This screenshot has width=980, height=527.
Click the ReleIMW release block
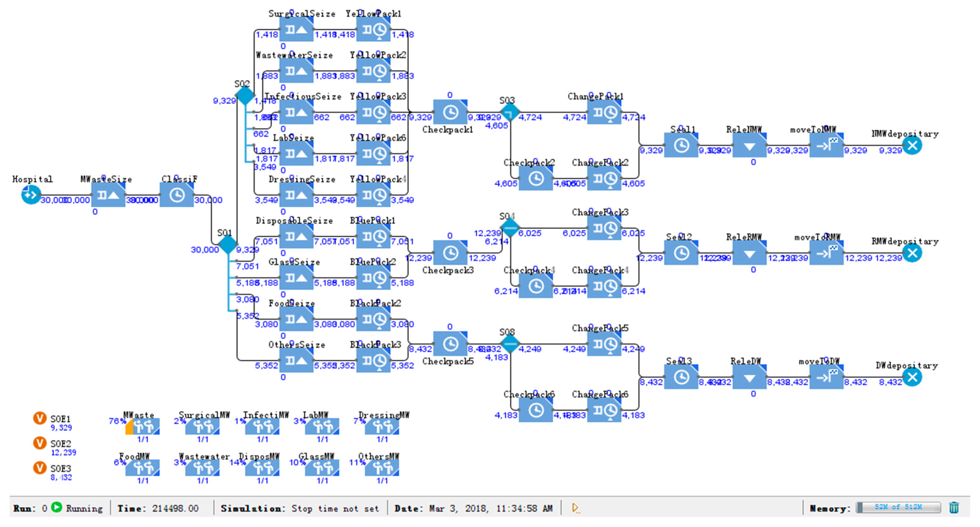point(749,145)
